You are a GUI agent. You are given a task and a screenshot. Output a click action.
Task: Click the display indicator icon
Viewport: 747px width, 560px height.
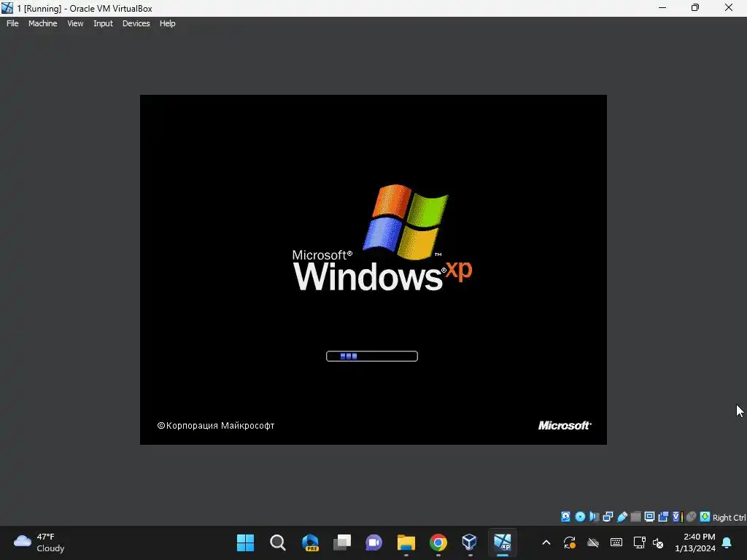pos(649,517)
